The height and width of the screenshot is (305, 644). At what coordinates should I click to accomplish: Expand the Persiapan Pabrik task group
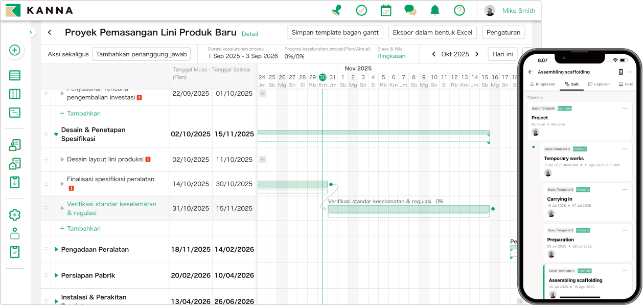[x=56, y=275]
